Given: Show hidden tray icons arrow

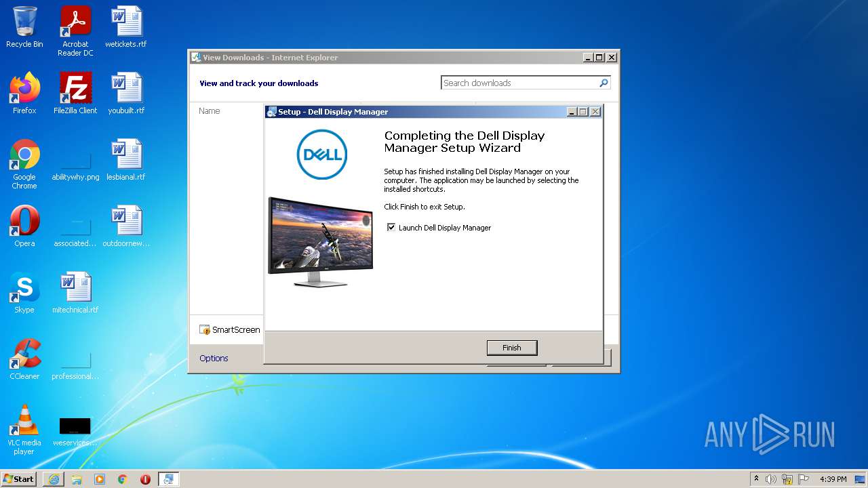Looking at the screenshot, I should click(756, 479).
